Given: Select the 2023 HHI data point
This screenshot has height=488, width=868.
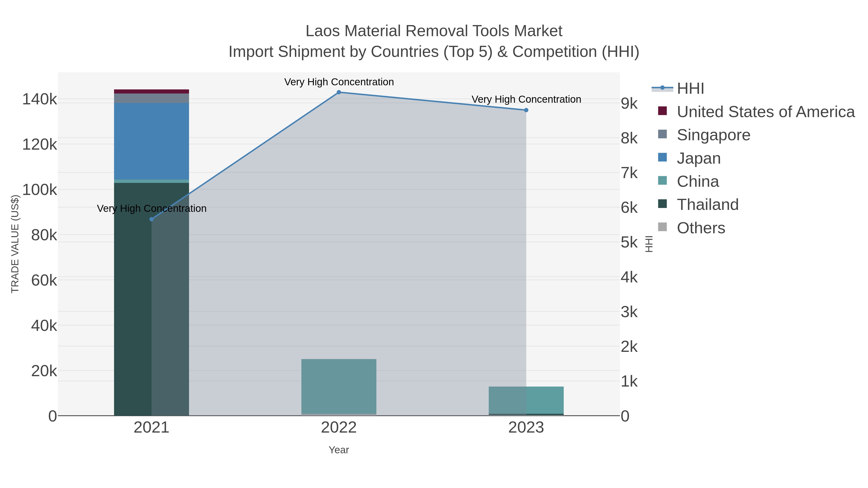Looking at the screenshot, I should tap(526, 110).
